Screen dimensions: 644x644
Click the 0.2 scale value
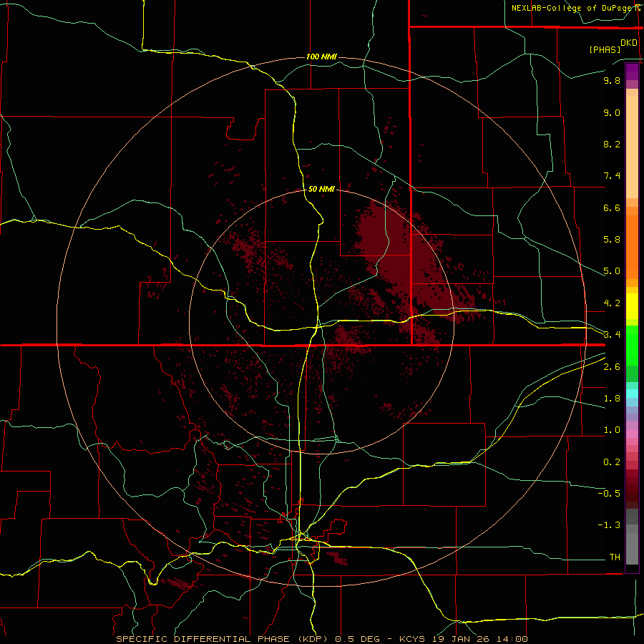click(612, 462)
